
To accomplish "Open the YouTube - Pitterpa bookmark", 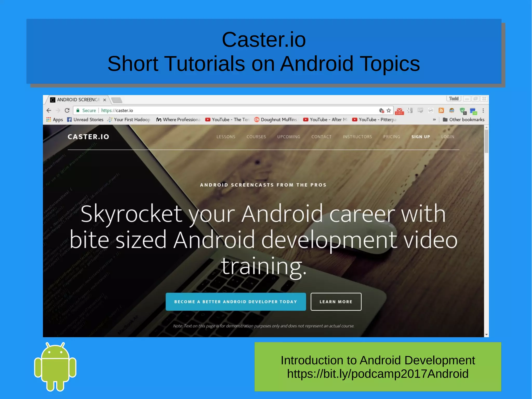I will click(374, 120).
